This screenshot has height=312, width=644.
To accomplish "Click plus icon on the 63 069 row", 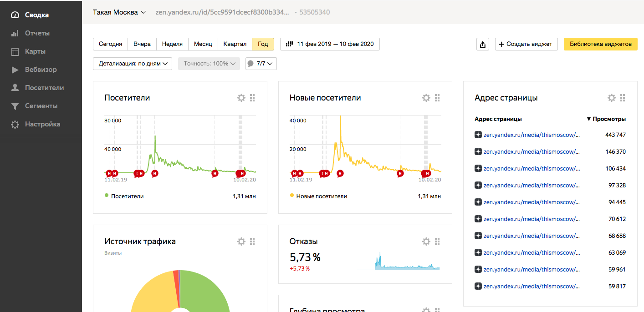I will pyautogui.click(x=478, y=252).
